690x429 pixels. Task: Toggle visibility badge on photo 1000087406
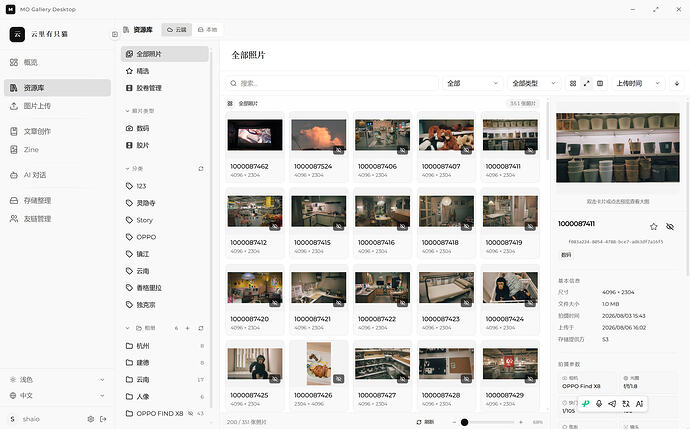pos(402,150)
